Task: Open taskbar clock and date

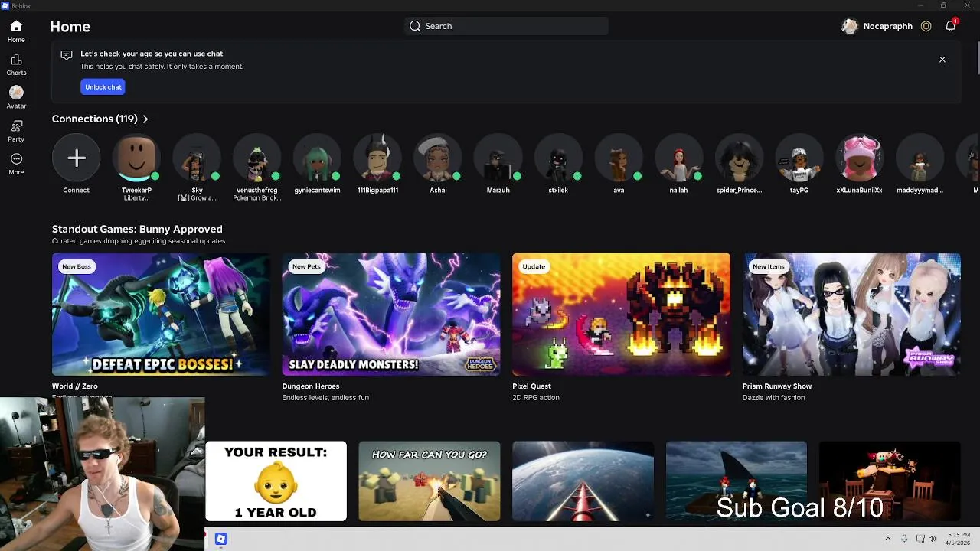Action: 958,539
